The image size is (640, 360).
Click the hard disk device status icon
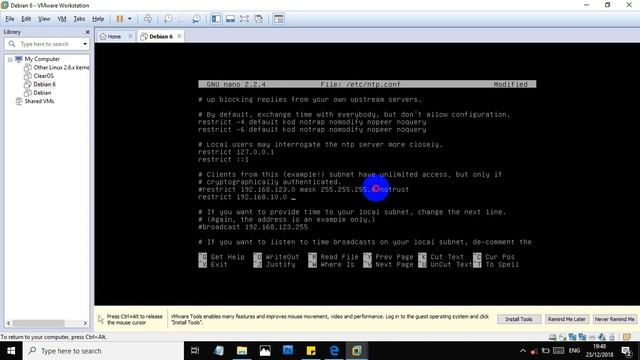[x=552, y=337]
